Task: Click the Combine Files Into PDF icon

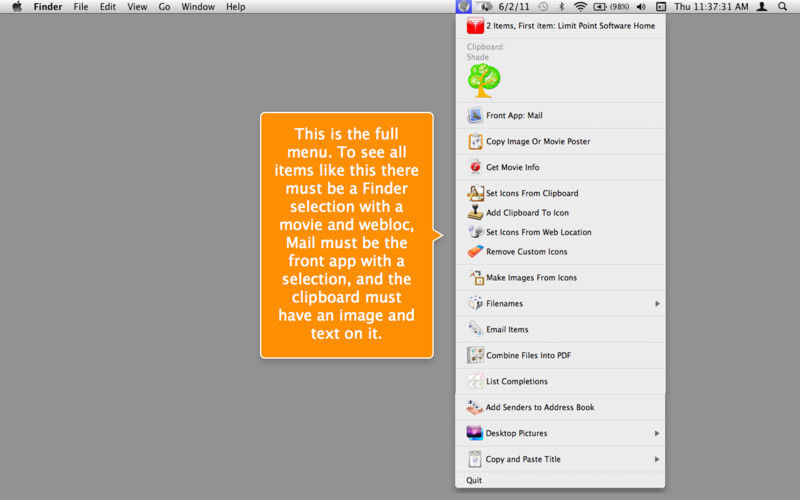Action: [x=475, y=355]
